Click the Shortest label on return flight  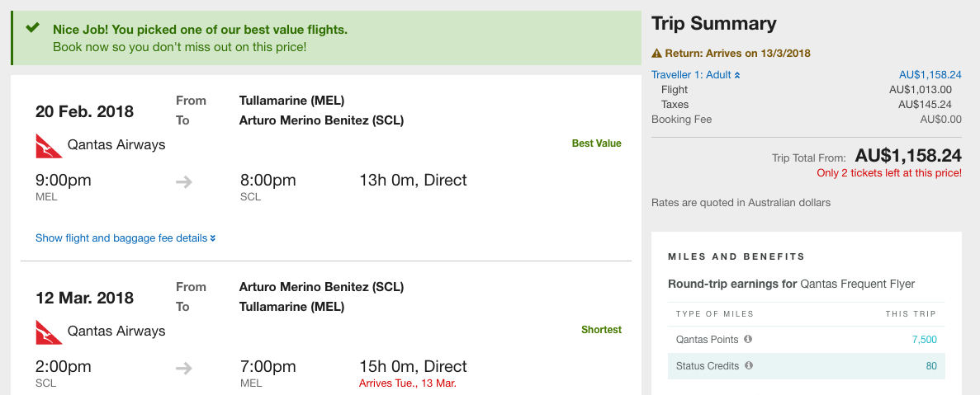tap(601, 330)
